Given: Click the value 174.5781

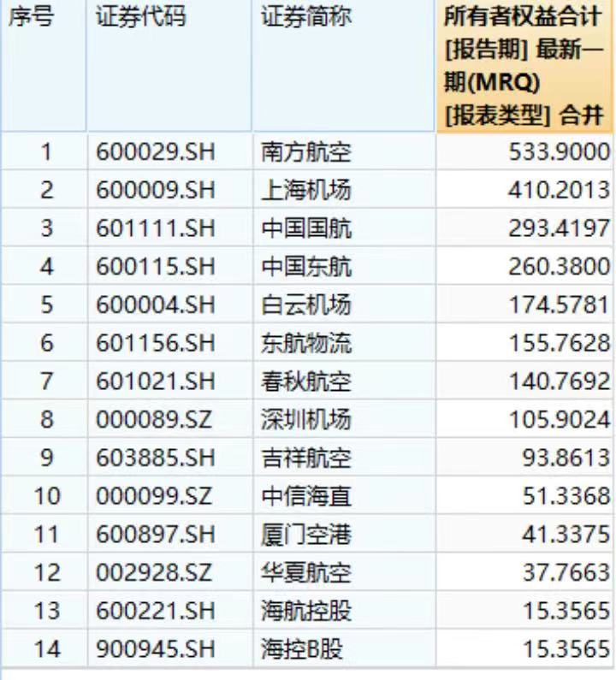Looking at the screenshot, I should [560, 305].
